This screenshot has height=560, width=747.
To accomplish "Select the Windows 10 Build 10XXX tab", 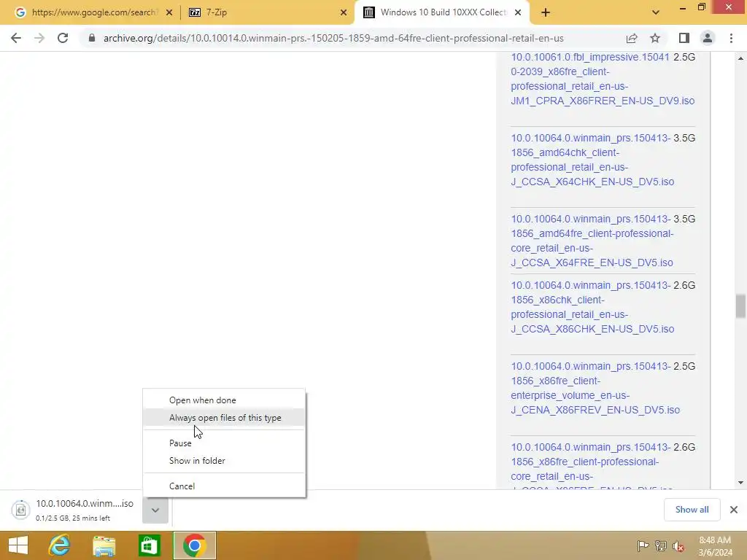I will tap(443, 12).
